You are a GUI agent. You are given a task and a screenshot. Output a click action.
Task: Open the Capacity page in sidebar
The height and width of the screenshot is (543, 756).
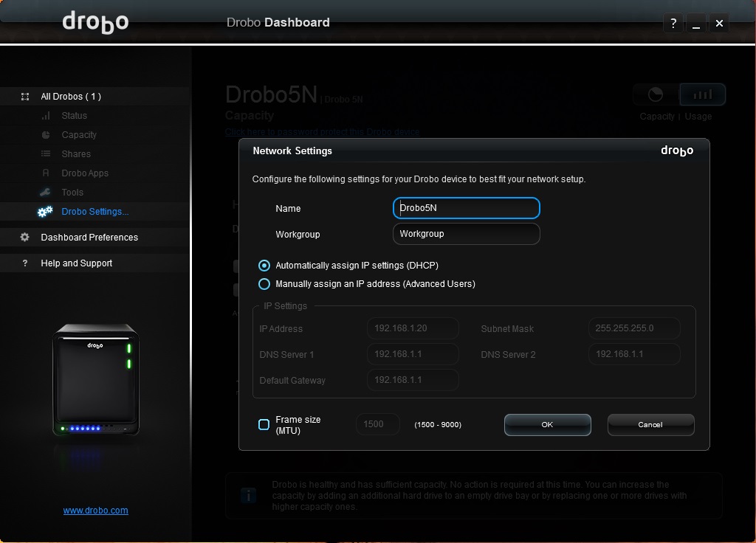click(x=79, y=135)
